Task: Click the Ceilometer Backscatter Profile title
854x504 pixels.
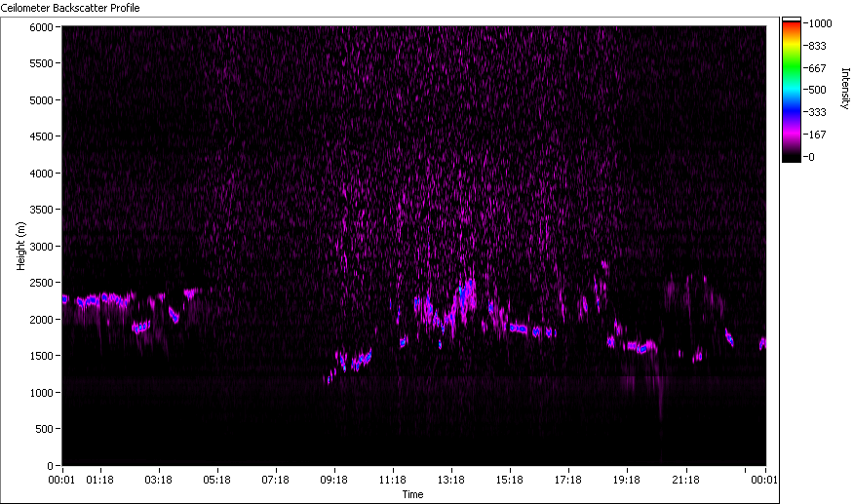Action: (70, 8)
